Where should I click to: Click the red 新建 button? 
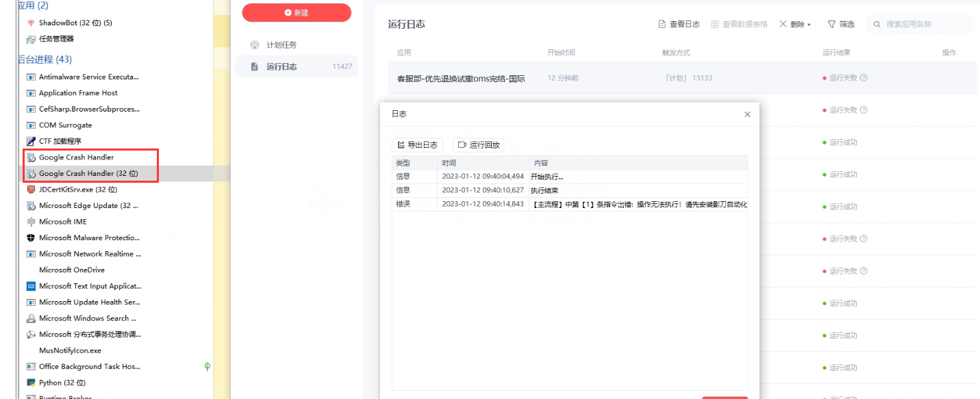(297, 12)
